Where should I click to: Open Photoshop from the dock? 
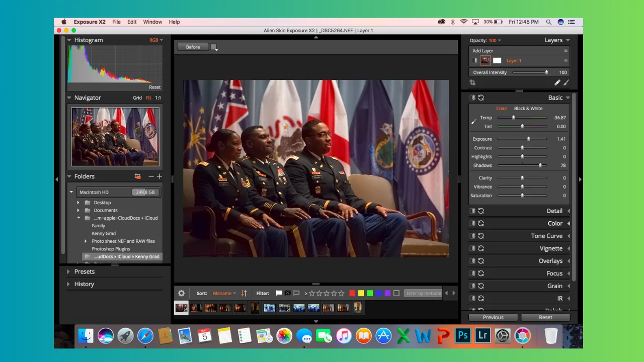[x=462, y=335]
